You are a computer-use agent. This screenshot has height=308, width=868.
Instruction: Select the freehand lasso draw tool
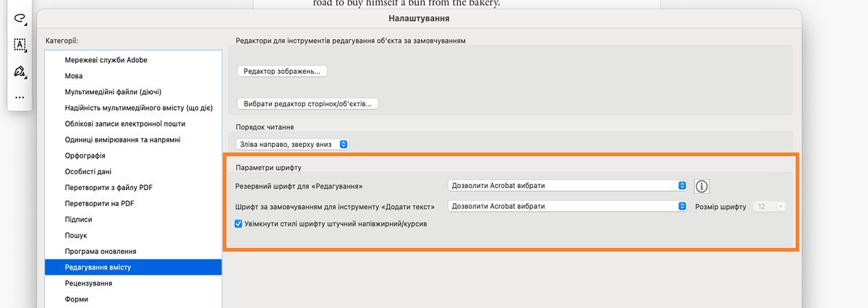(x=20, y=18)
